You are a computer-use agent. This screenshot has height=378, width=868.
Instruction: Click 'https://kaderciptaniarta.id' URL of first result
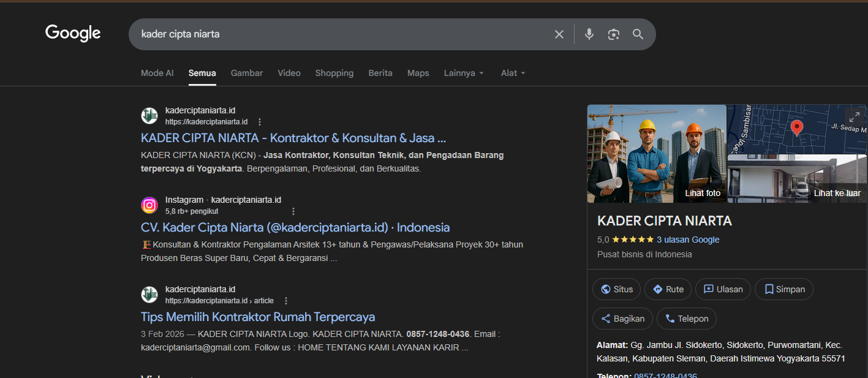[x=206, y=122]
